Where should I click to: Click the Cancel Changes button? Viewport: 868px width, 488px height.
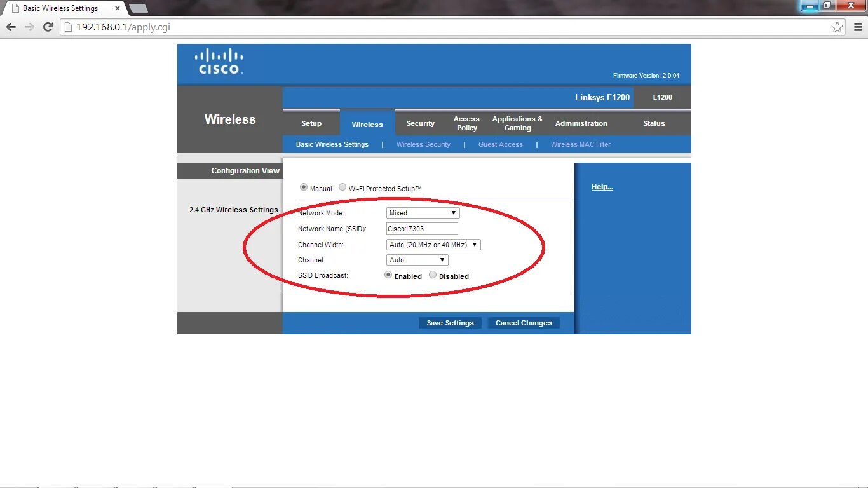(x=524, y=323)
